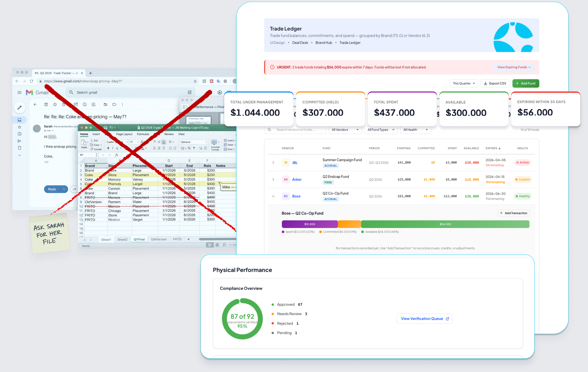The height and width of the screenshot is (372, 588).
Task: Switch to Sheet2 tab in Excel
Action: click(x=122, y=240)
